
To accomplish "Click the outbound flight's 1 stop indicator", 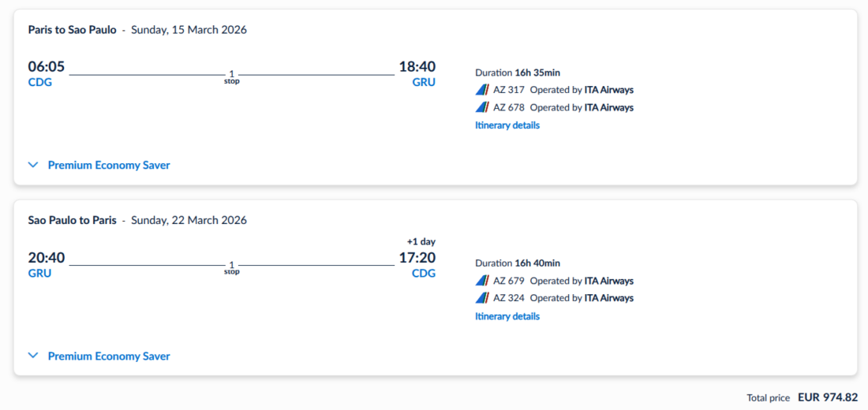I will tap(231, 76).
